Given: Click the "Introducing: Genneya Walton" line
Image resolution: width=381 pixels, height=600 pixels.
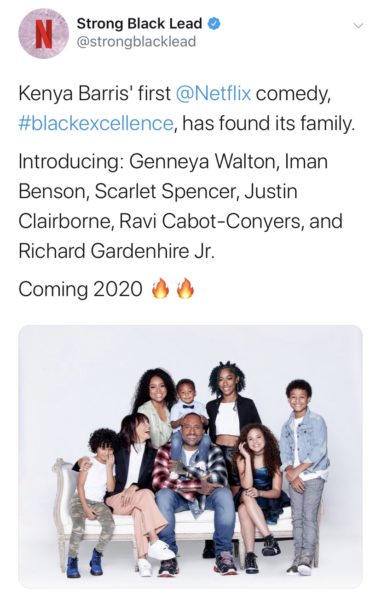Looking at the screenshot, I should (147, 161).
